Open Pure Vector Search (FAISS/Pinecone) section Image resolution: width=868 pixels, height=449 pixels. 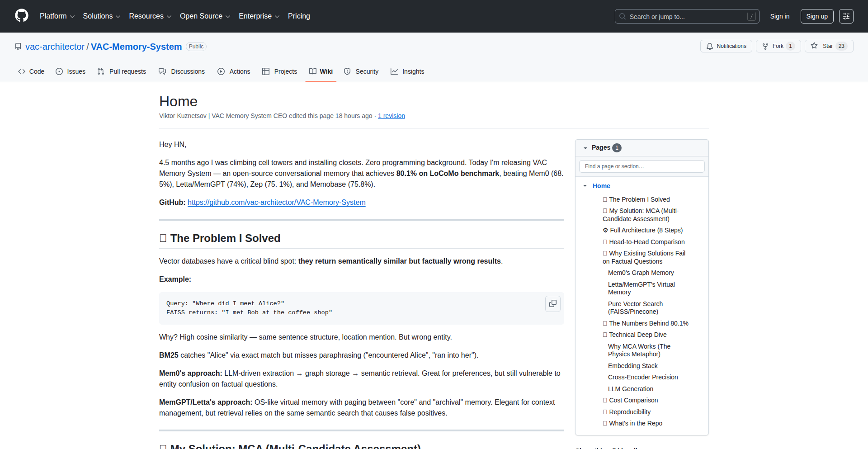[636, 308]
